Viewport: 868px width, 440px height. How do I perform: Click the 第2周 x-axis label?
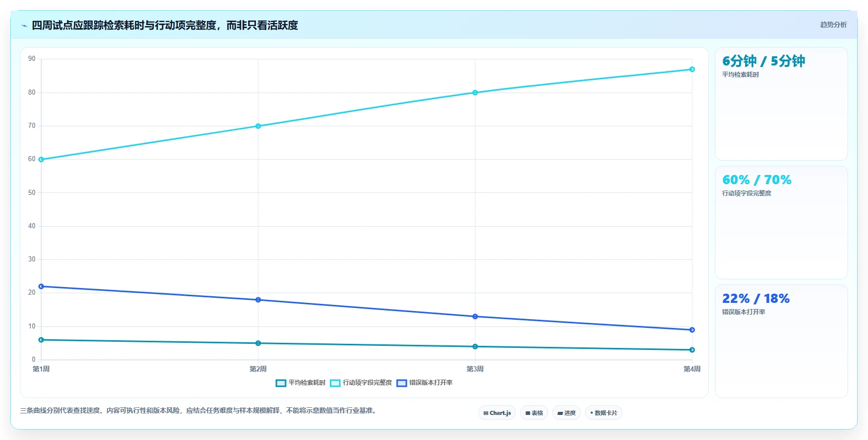click(x=258, y=369)
